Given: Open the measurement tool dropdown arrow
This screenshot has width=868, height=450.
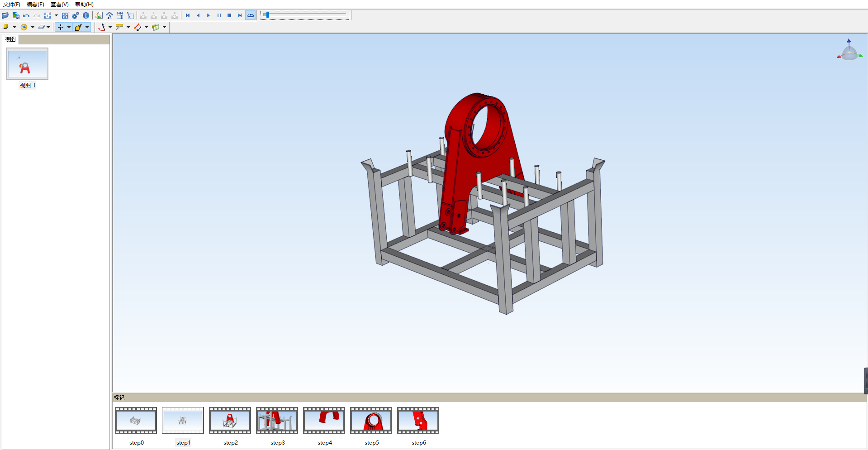Looking at the screenshot, I should click(146, 27).
